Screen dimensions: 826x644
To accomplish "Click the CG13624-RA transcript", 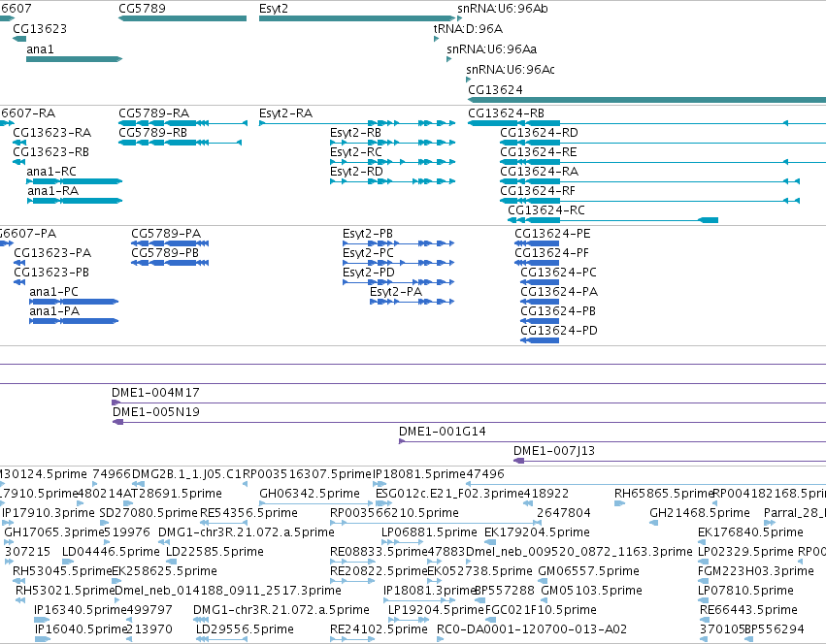I will (x=650, y=181).
